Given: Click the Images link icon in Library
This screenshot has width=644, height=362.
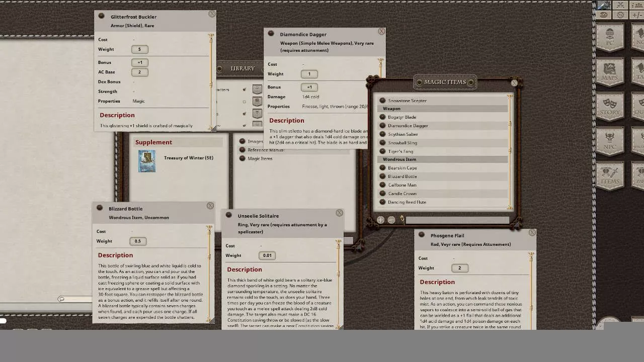Looking at the screenshot, I should 243,141.
